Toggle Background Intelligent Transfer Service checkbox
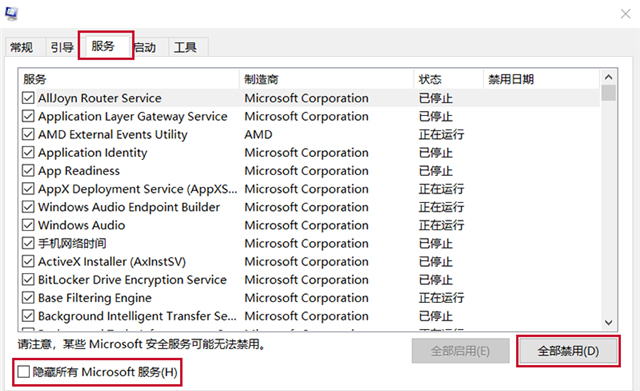The image size is (640, 391). point(28,316)
